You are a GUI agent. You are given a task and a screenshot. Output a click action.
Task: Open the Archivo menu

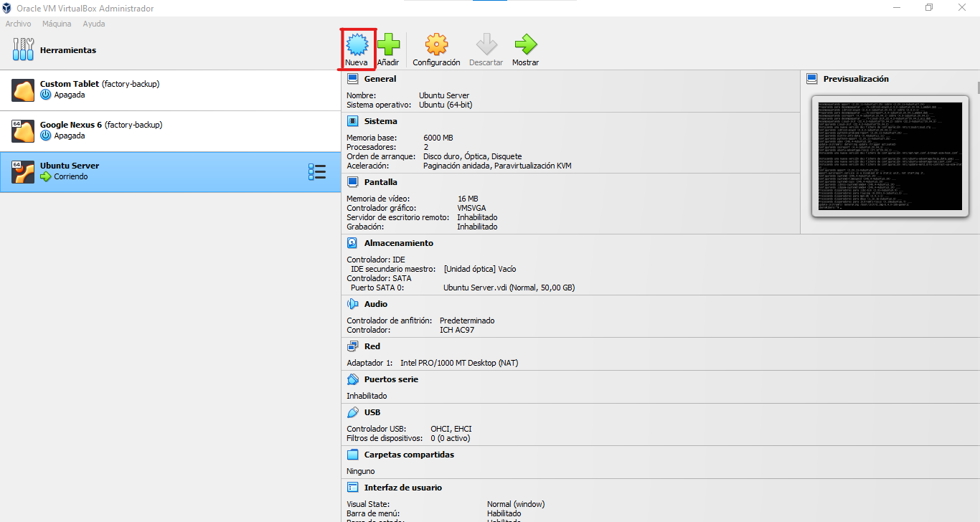coord(18,24)
